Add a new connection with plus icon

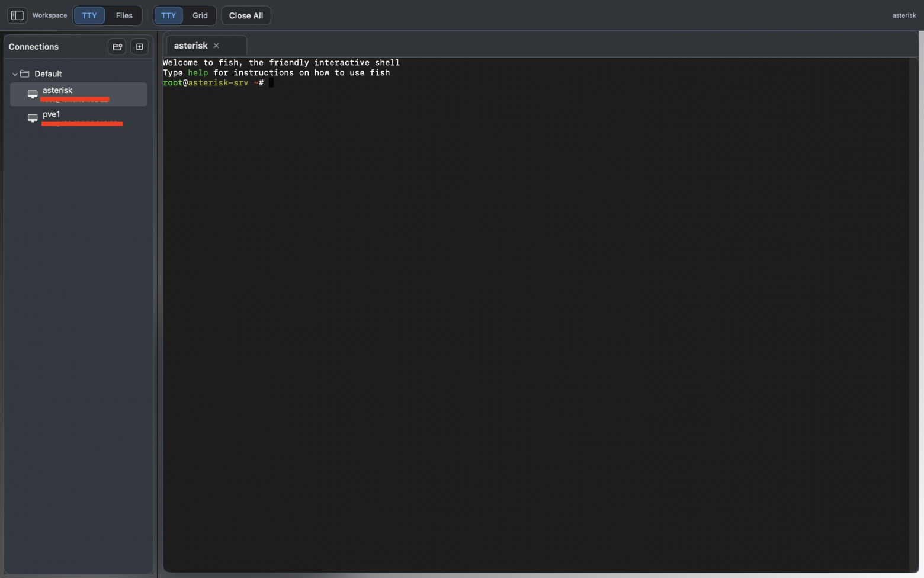[x=139, y=47]
